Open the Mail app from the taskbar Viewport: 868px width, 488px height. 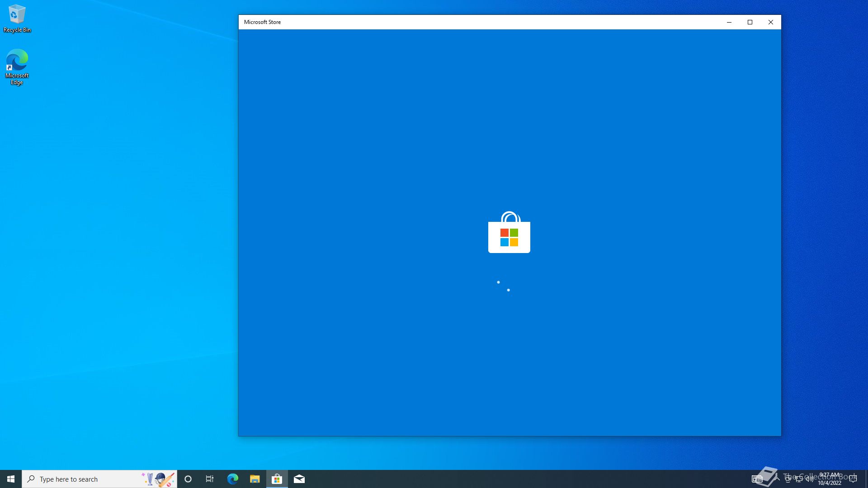299,479
